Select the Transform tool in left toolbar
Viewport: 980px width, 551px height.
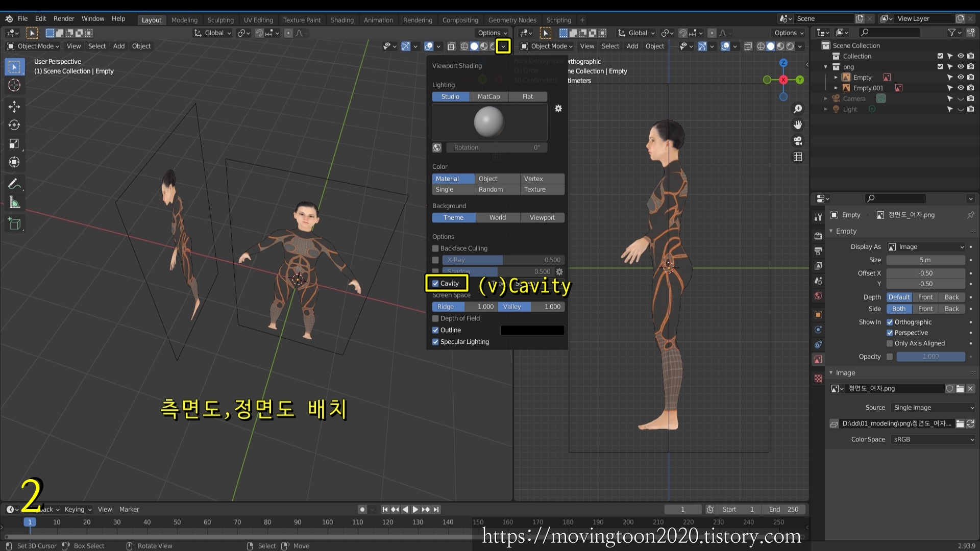pyautogui.click(x=14, y=162)
